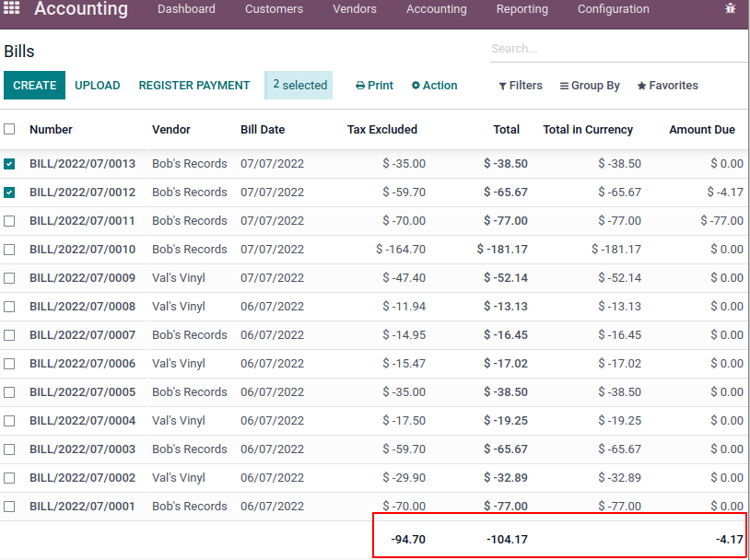Open bill BILL/2022/07/0013
The image size is (750, 560).
[x=82, y=164]
